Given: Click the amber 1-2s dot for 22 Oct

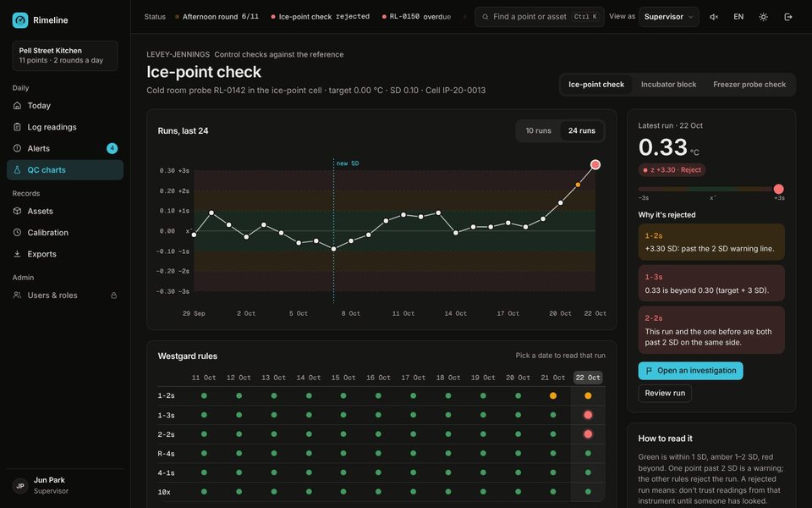Looking at the screenshot, I should point(588,395).
